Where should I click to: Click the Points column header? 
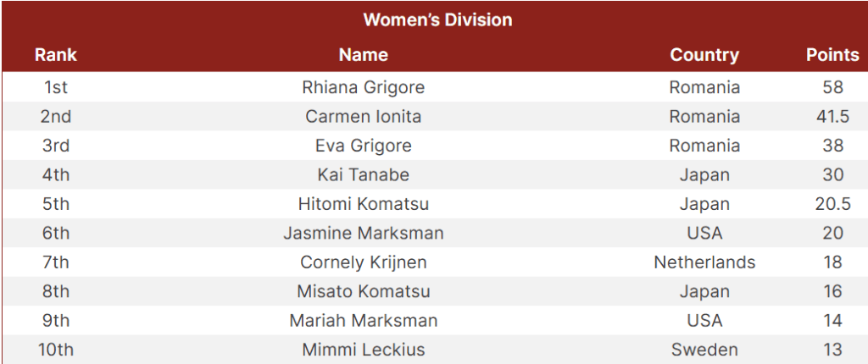[832, 55]
